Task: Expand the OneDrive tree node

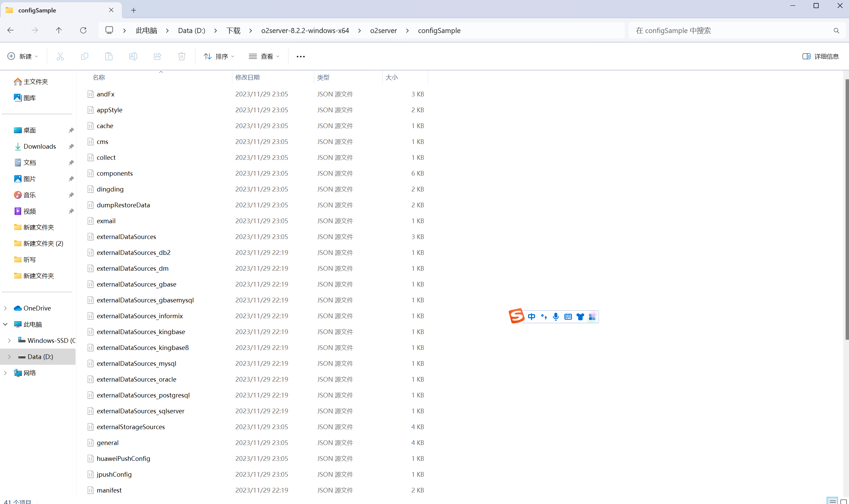Action: coord(5,308)
